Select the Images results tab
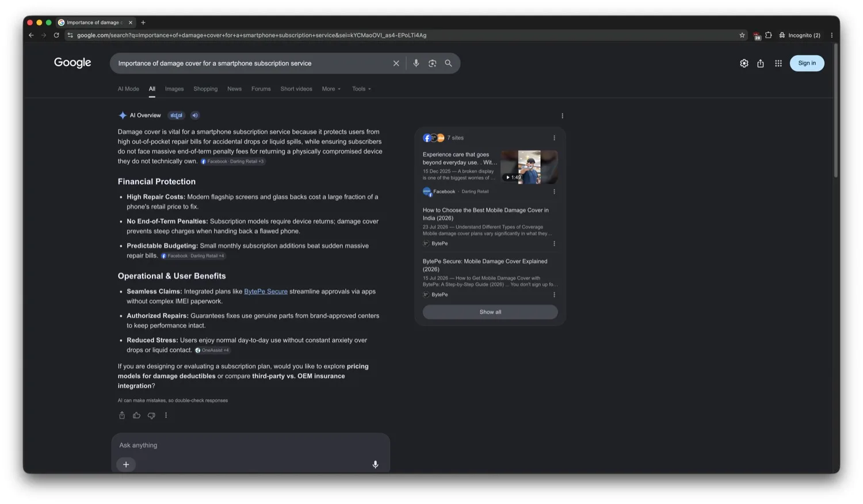The image size is (863, 504). coord(174,89)
